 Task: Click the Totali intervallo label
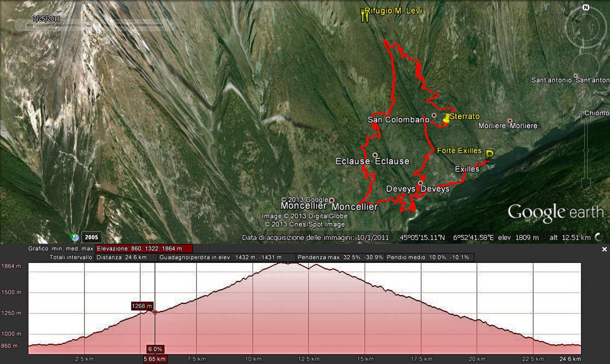(71, 257)
